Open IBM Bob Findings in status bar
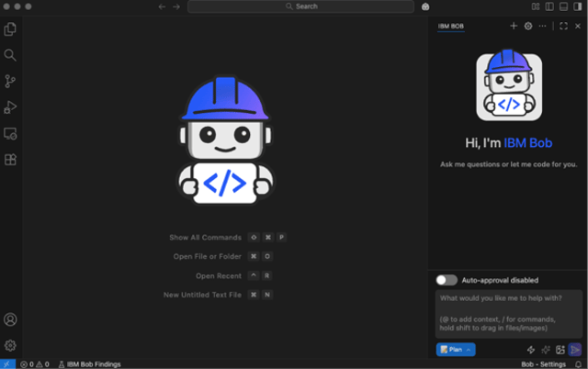588x369 pixels. click(x=90, y=364)
